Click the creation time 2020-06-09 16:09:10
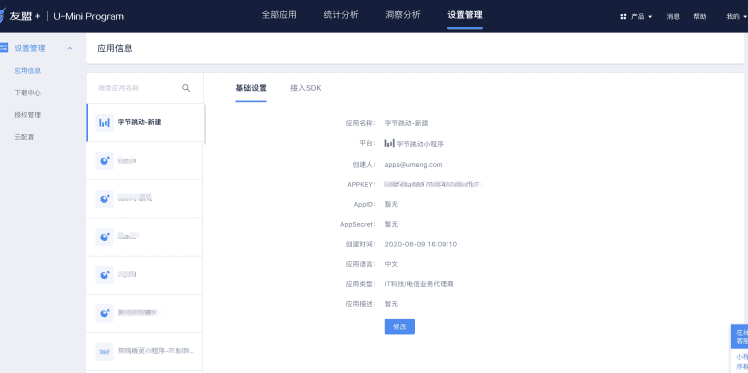Image resolution: width=748 pixels, height=373 pixels. tap(421, 244)
